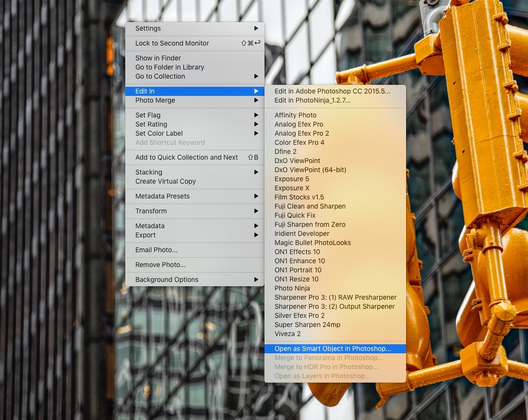Open the Background Options submenu
This screenshot has width=528, height=420.
coord(194,280)
